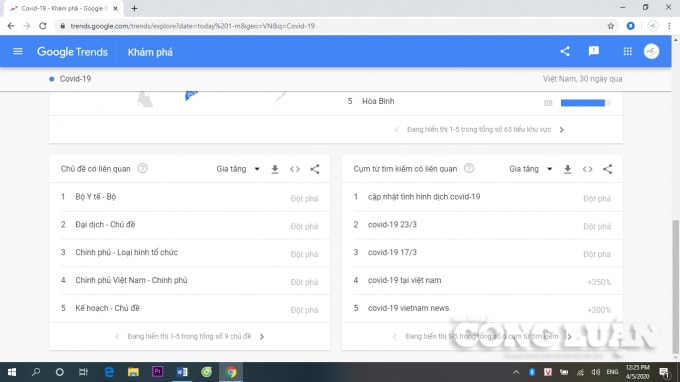Reload the page in Chrome
The width and height of the screenshot is (680, 382).
click(42, 26)
